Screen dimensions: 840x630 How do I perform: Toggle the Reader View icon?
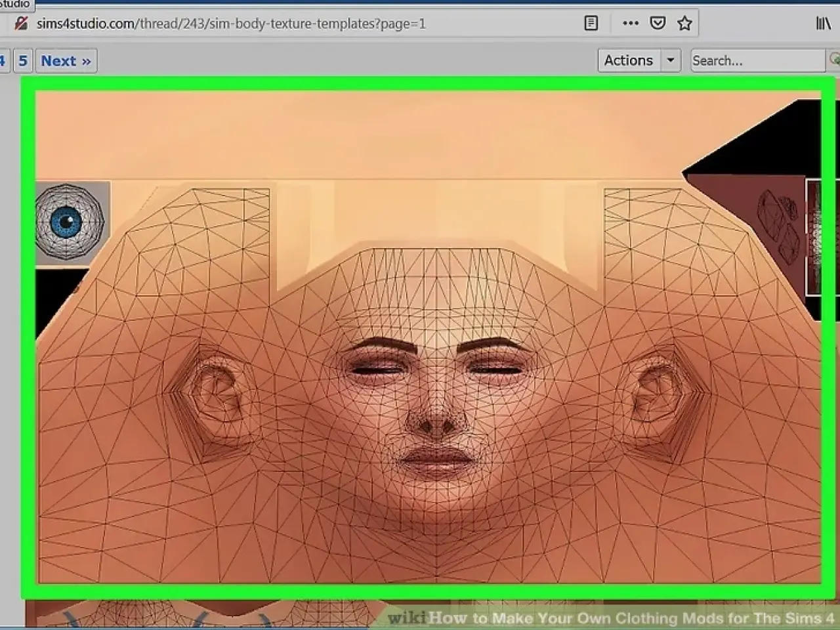tap(591, 24)
